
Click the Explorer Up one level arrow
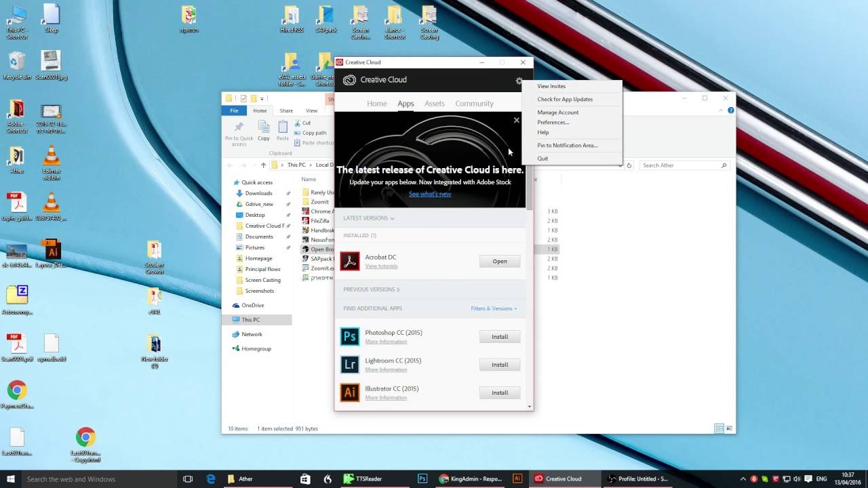click(263, 165)
